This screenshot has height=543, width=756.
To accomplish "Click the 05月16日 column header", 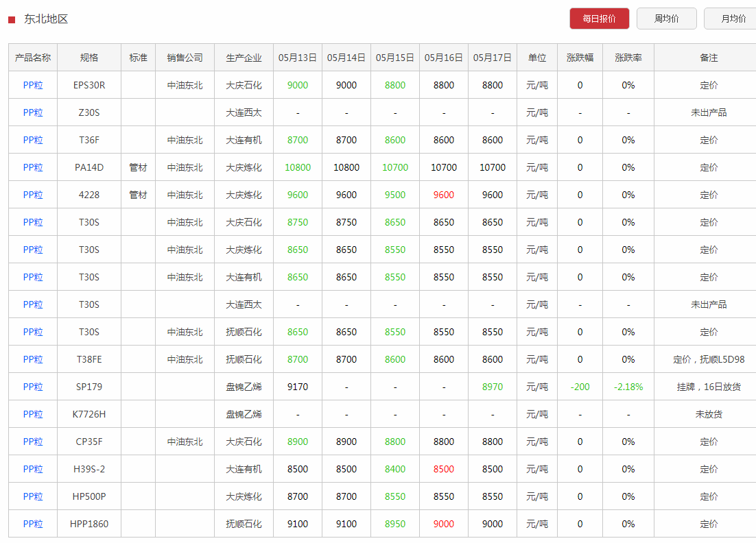I will pos(444,58).
